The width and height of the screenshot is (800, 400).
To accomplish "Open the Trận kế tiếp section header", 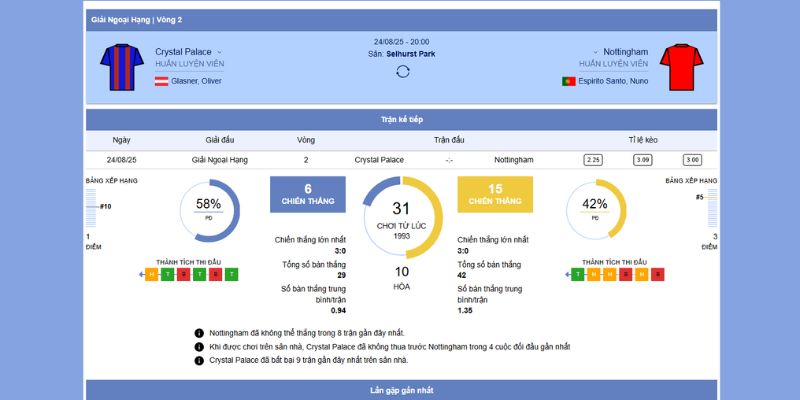I will 402,119.
